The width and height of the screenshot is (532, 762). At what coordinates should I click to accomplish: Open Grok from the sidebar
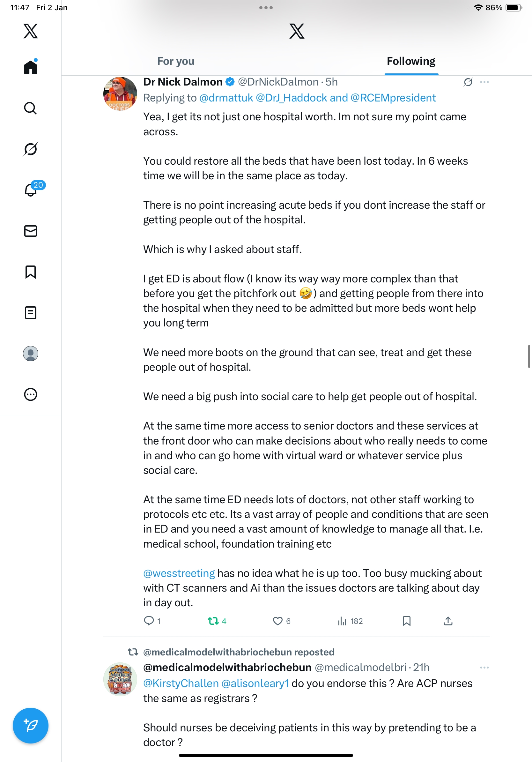31,149
